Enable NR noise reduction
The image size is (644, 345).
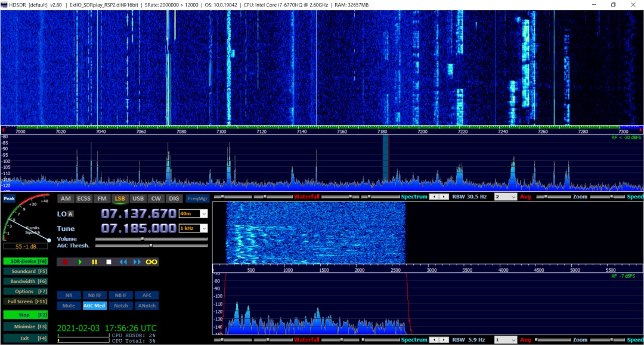[69, 295]
